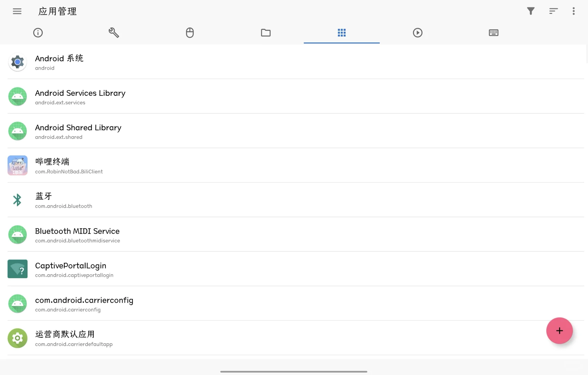Open the Android 系统 entry
The image size is (588, 375).
pyautogui.click(x=296, y=62)
